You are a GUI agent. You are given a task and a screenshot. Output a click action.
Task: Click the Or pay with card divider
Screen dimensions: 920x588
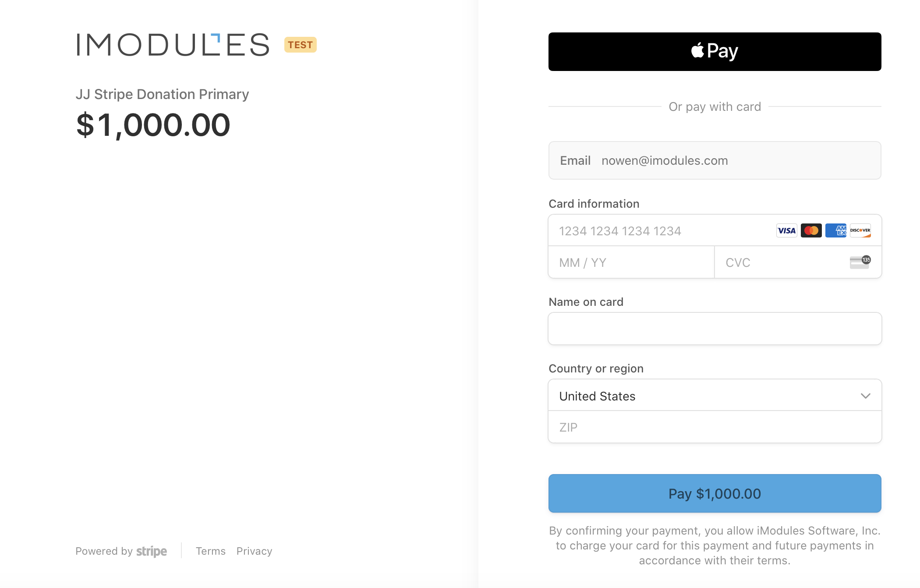pos(714,106)
